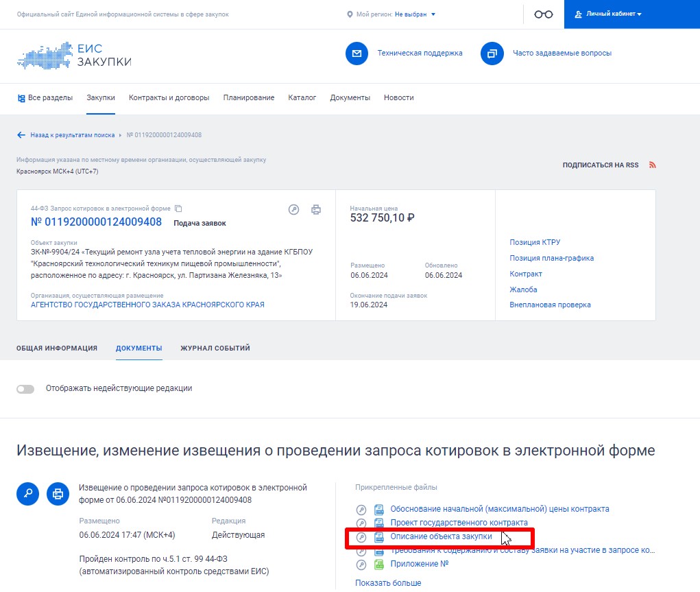Click document icon beside Обоснование начальной цены
This screenshot has width=700, height=592.
[x=379, y=509]
